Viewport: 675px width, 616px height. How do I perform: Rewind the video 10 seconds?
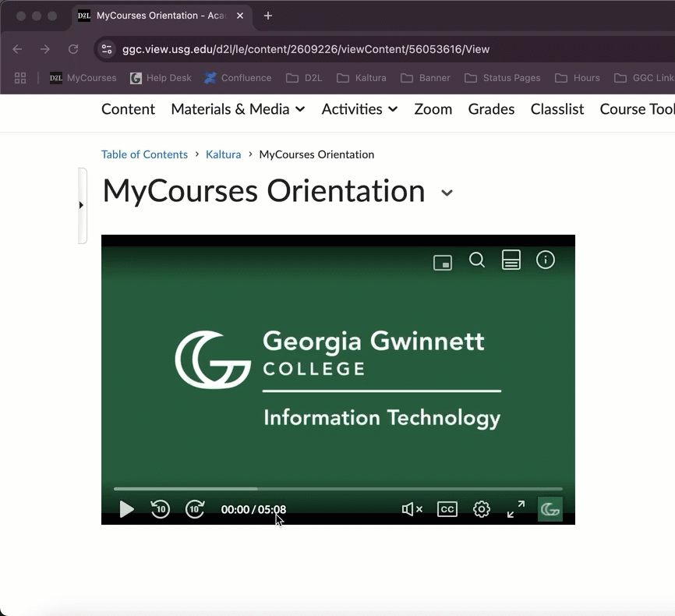[160, 509]
